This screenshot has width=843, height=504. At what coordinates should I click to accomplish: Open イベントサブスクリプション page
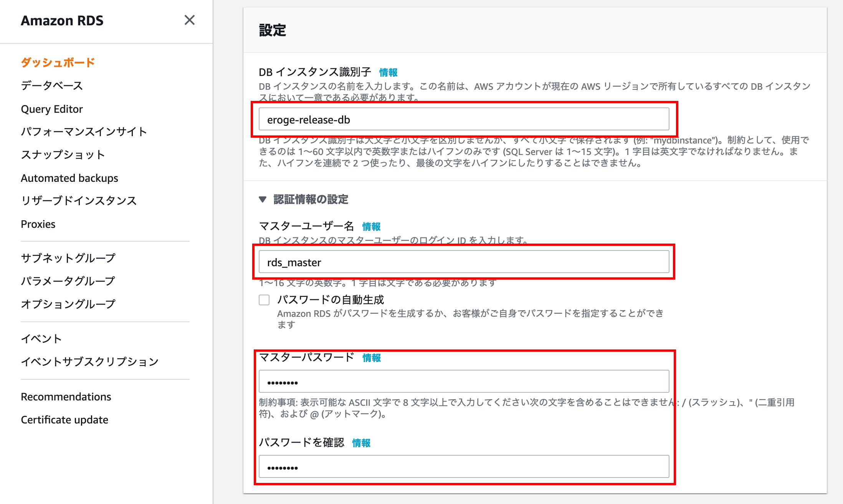point(89,361)
